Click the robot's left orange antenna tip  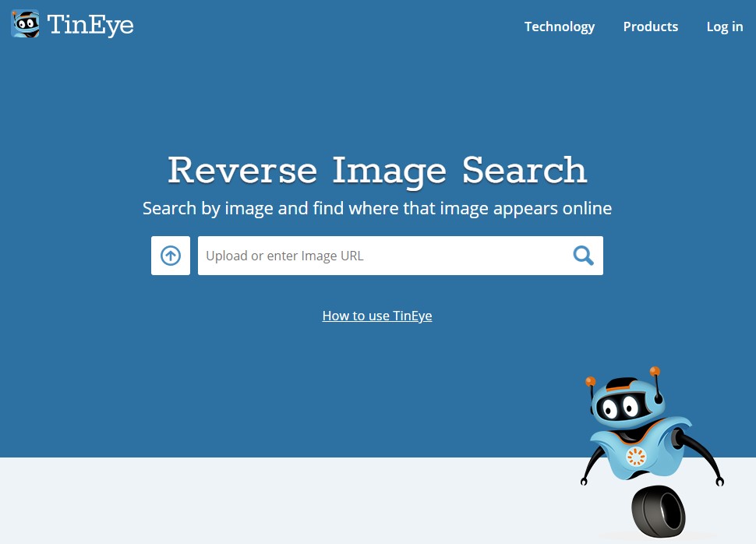(x=591, y=381)
